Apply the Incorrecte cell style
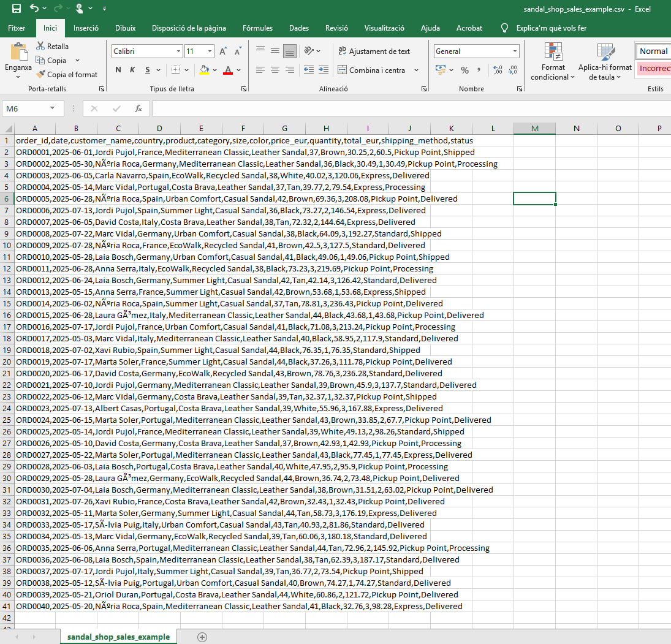Viewport: 671px width, 644px height. (654, 69)
